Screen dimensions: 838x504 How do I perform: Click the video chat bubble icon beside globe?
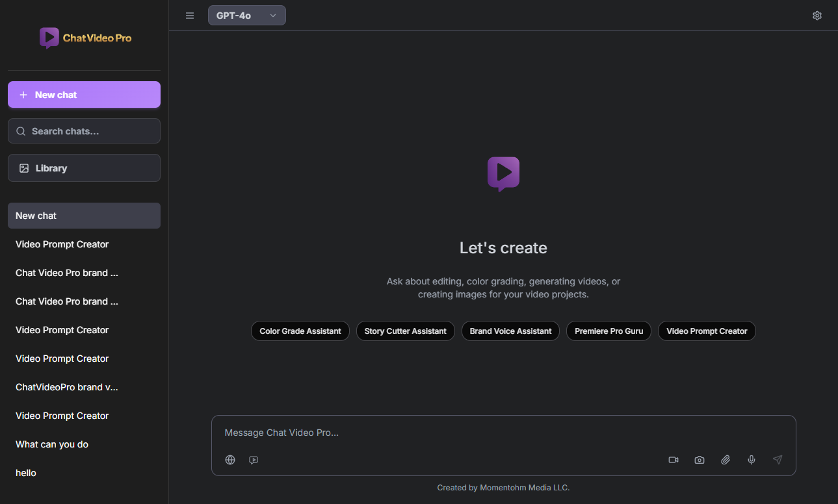[x=254, y=460]
